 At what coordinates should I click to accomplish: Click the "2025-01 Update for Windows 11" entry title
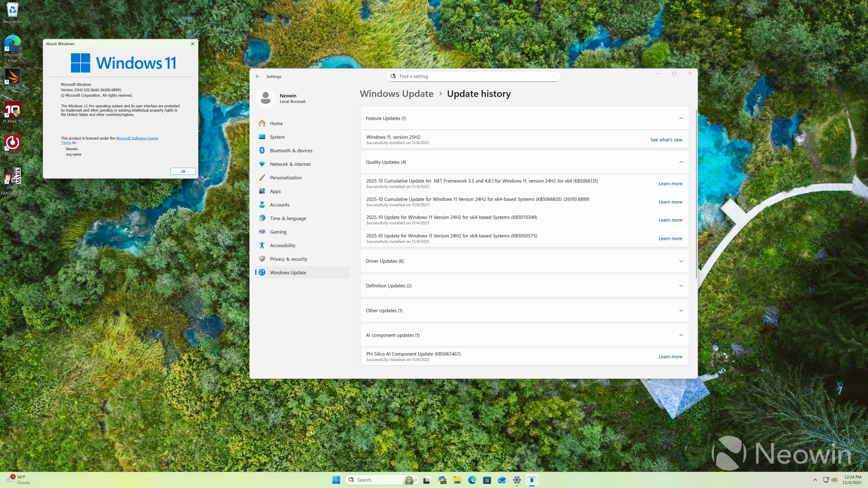coord(452,236)
